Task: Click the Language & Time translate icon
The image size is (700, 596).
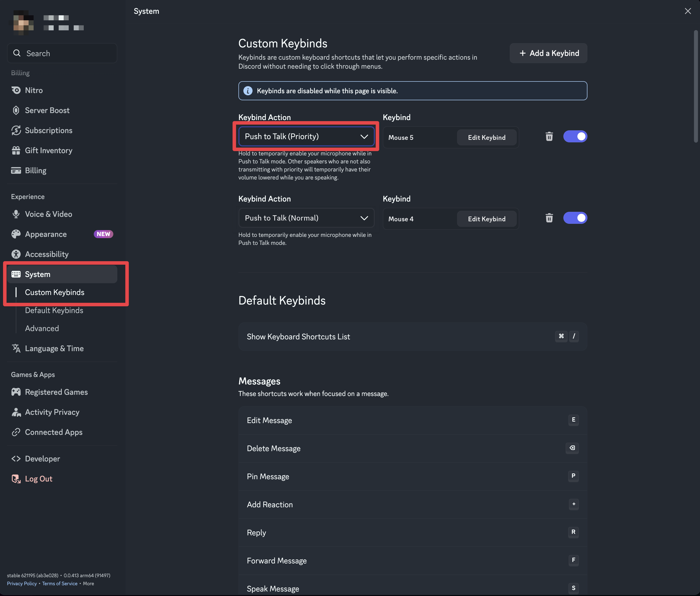Action: coord(16,348)
